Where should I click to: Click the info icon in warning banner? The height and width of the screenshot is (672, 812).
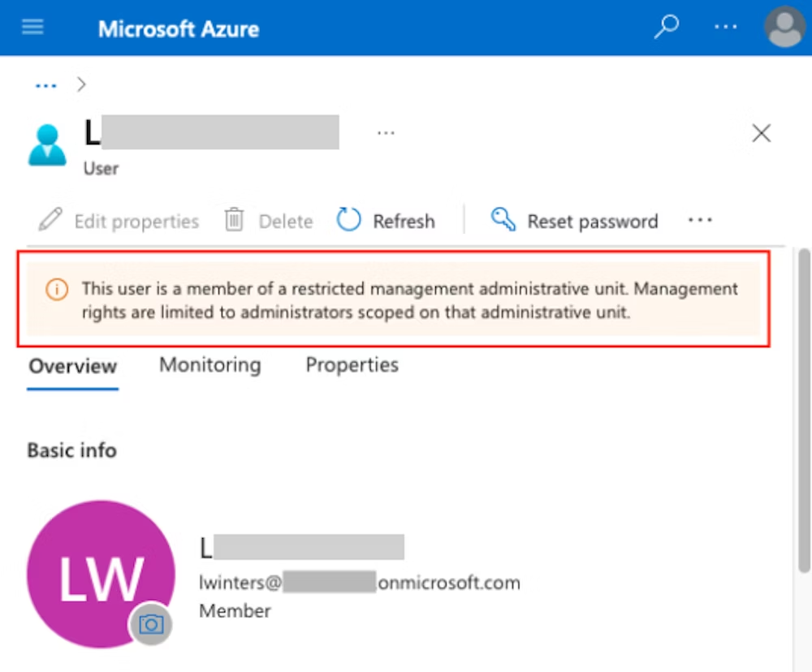[56, 290]
